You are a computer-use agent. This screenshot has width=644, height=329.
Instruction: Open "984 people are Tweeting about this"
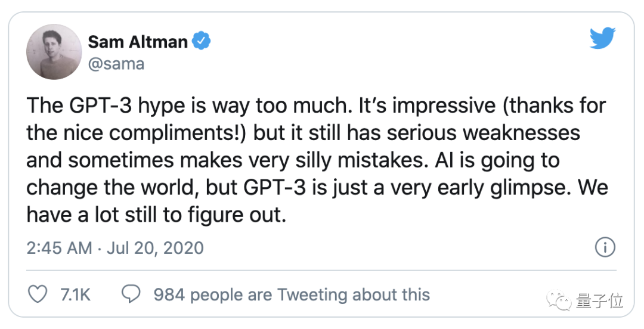point(292,294)
